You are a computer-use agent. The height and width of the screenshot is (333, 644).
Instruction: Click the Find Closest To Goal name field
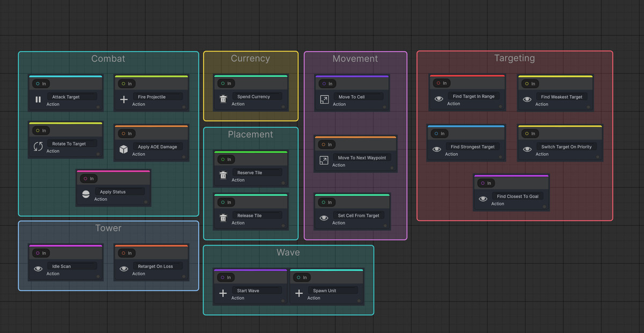tap(518, 196)
